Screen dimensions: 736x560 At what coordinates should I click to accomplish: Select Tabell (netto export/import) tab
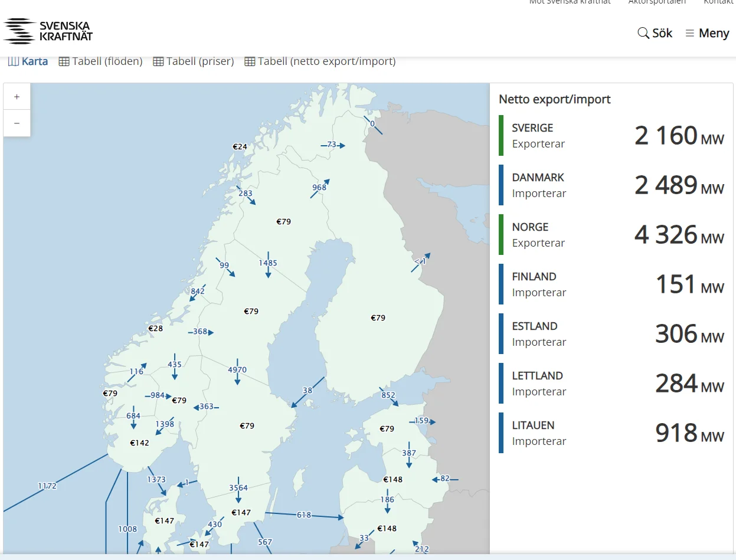click(x=320, y=61)
